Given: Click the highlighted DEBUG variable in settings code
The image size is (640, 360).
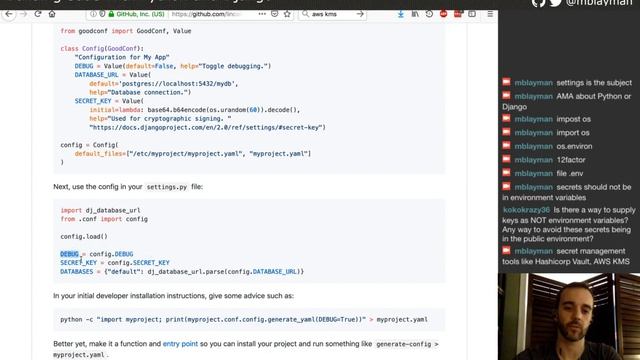Looking at the screenshot, I should [x=69, y=254].
